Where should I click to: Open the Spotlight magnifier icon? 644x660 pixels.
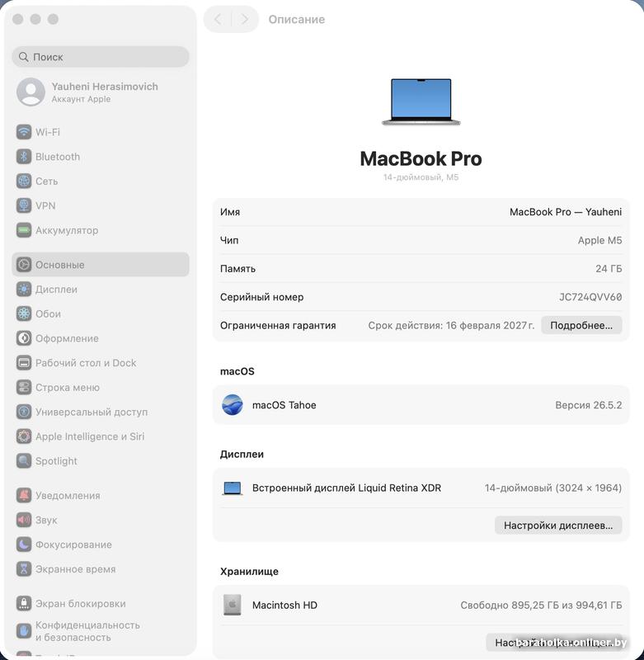[x=24, y=461]
